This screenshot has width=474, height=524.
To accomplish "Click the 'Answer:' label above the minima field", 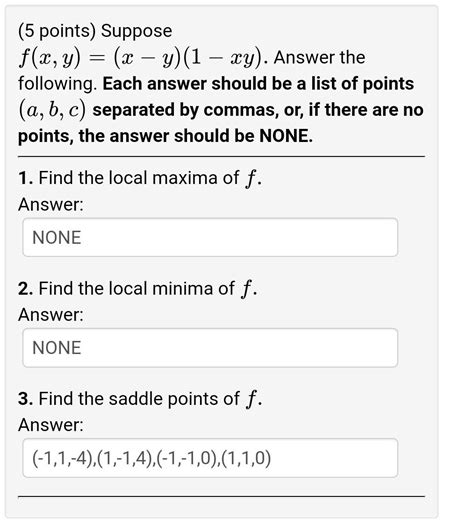I will point(51,314).
